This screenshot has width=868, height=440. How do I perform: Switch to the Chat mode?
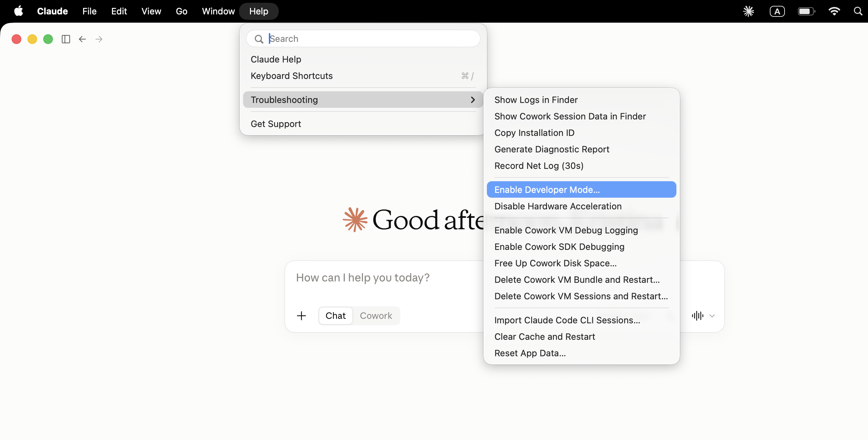[335, 316]
